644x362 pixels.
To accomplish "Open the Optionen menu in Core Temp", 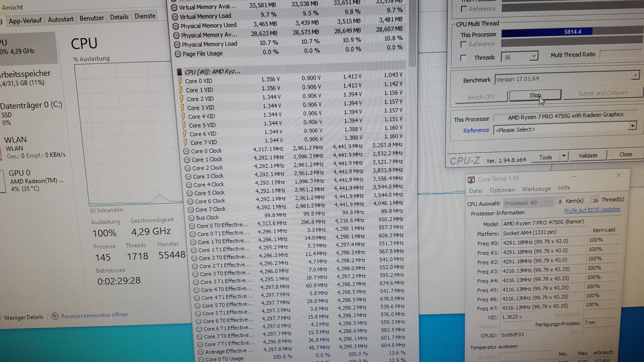I will pyautogui.click(x=502, y=190).
